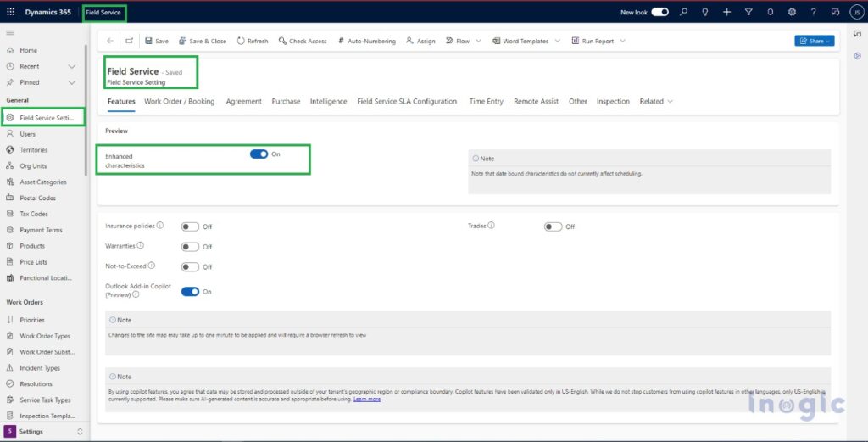Switch to the Agreement tab
Viewport: 868px width, 442px height.
[243, 101]
